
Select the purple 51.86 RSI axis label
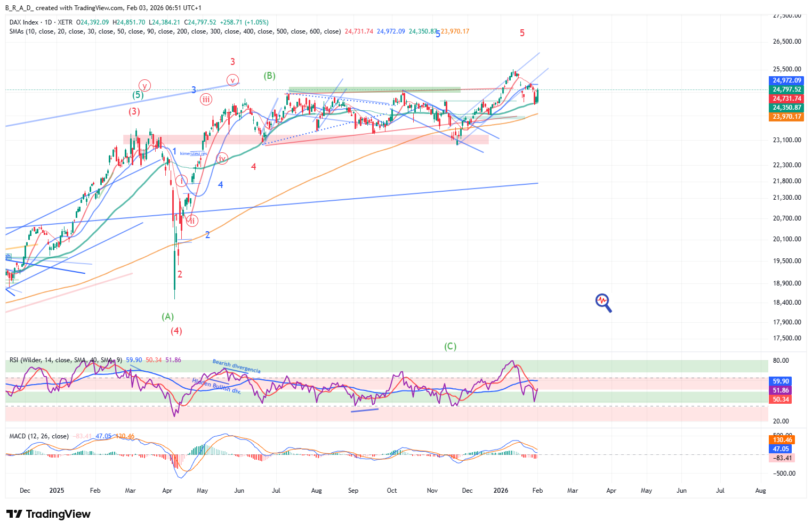click(x=781, y=390)
